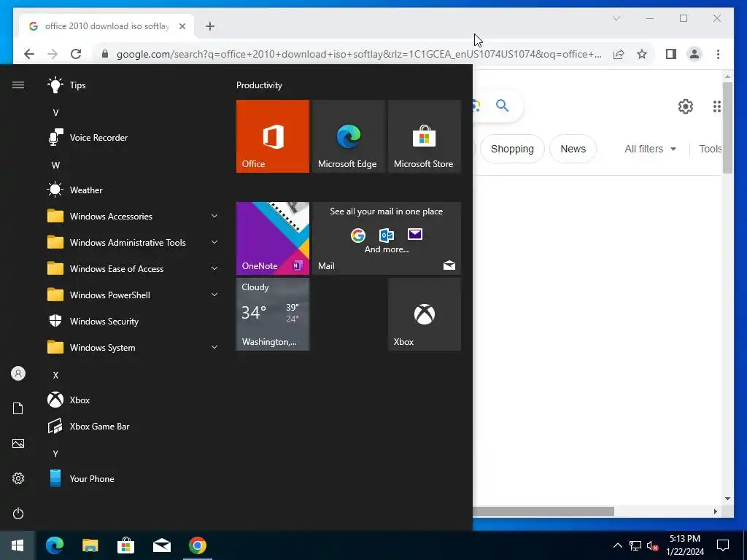Open Settings gear in Start sidebar
The image size is (747, 560).
18,478
